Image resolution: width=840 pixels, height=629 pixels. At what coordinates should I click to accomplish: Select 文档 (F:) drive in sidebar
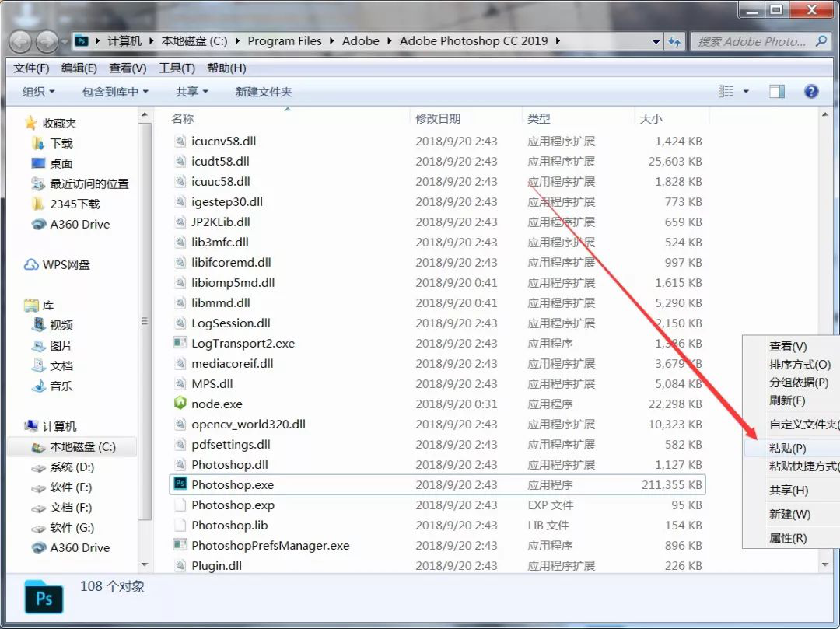[x=71, y=508]
